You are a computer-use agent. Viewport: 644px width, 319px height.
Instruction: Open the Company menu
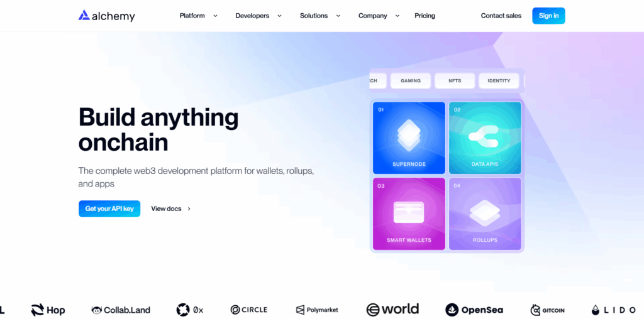coord(372,16)
